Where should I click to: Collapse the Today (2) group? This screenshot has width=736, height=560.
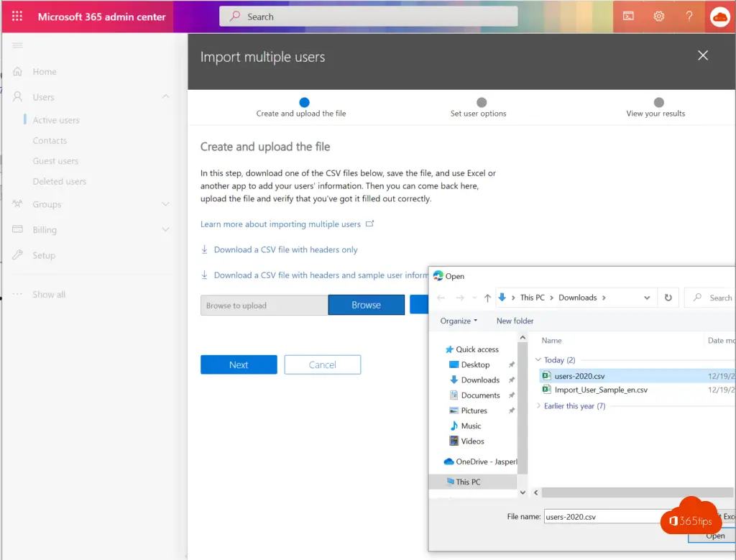[x=538, y=360]
